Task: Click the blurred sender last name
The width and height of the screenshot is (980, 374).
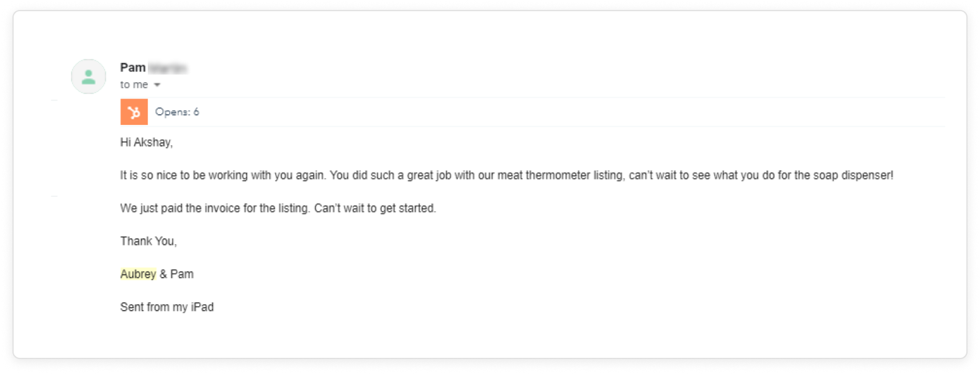Action: (168, 68)
